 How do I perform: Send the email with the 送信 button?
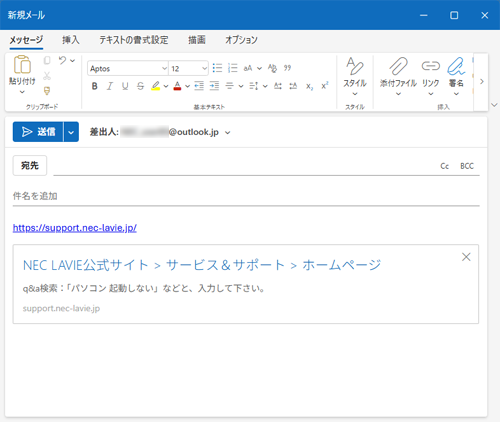pyautogui.click(x=38, y=132)
